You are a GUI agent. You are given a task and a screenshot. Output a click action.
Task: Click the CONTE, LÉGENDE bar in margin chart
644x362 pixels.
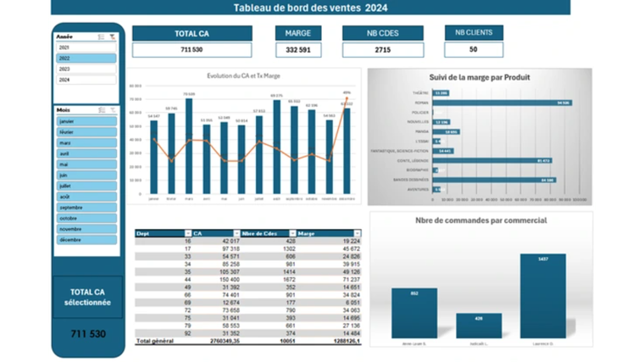click(492, 161)
